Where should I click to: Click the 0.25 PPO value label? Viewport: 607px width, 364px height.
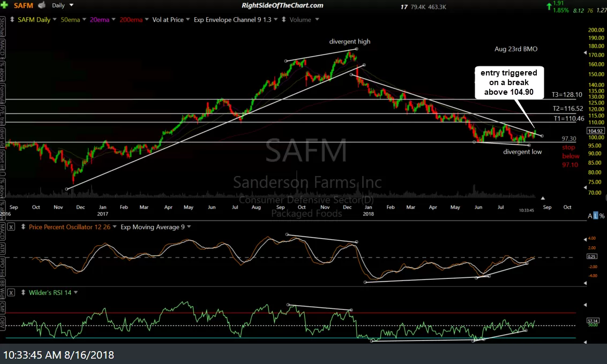[592, 256]
